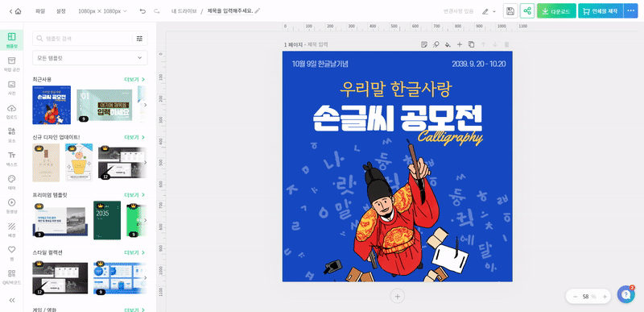Open the 설정 menu

coord(61,11)
